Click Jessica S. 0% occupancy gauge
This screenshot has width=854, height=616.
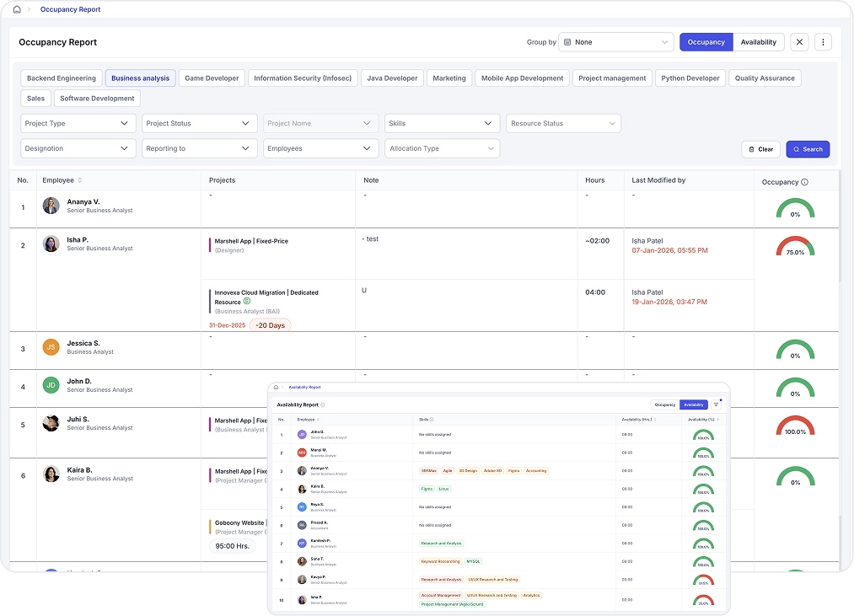point(795,351)
